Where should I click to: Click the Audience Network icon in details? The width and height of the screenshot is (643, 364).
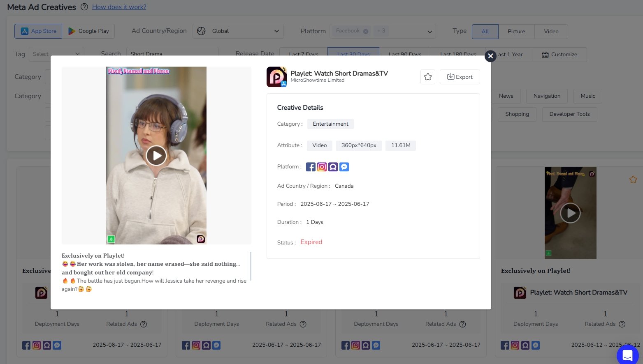point(333,167)
